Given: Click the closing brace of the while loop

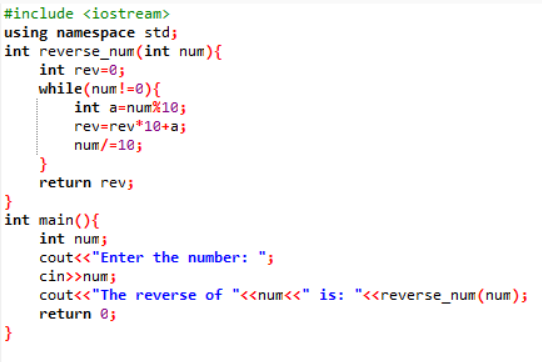Looking at the screenshot, I should click(x=43, y=165).
